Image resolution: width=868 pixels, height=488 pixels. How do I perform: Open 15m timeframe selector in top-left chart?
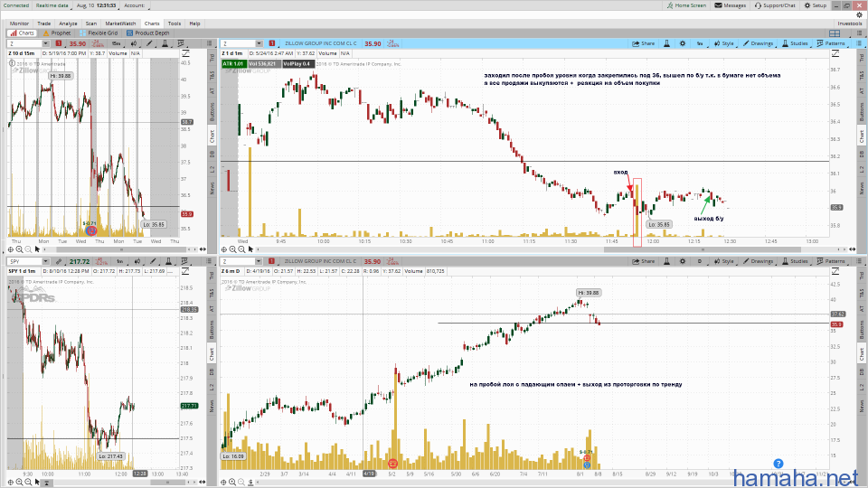[x=116, y=43]
